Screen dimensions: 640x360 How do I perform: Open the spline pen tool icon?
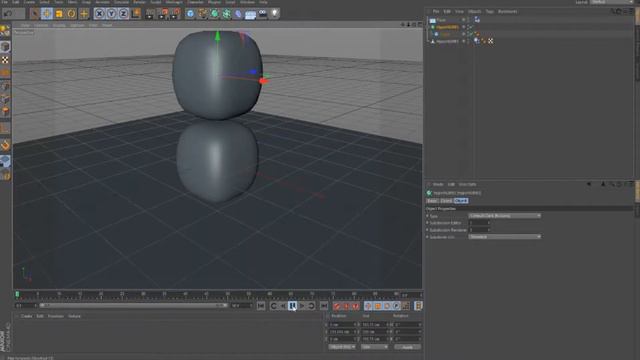pyautogui.click(x=202, y=14)
